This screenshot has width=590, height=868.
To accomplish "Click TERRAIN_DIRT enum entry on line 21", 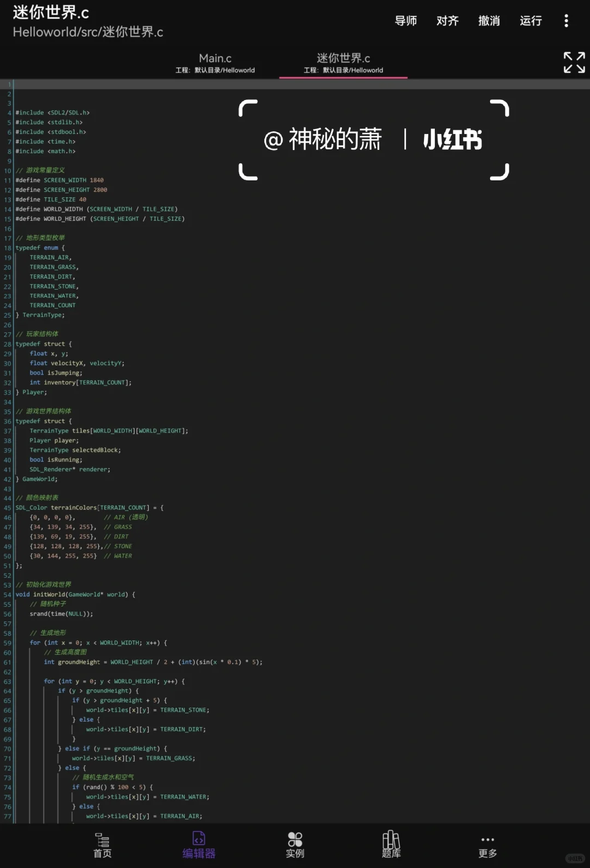I will point(52,277).
